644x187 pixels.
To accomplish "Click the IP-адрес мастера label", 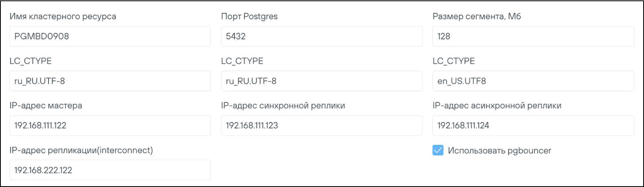I will click(46, 106).
